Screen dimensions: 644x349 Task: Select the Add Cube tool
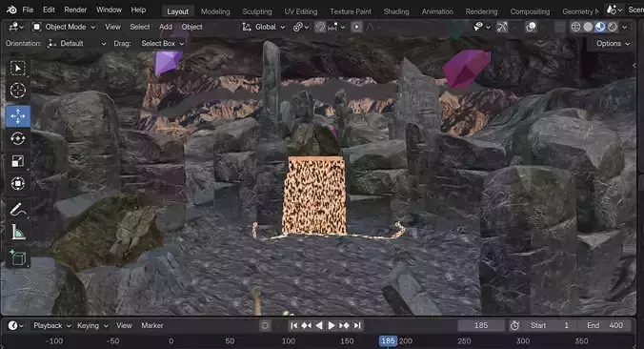pos(18,257)
